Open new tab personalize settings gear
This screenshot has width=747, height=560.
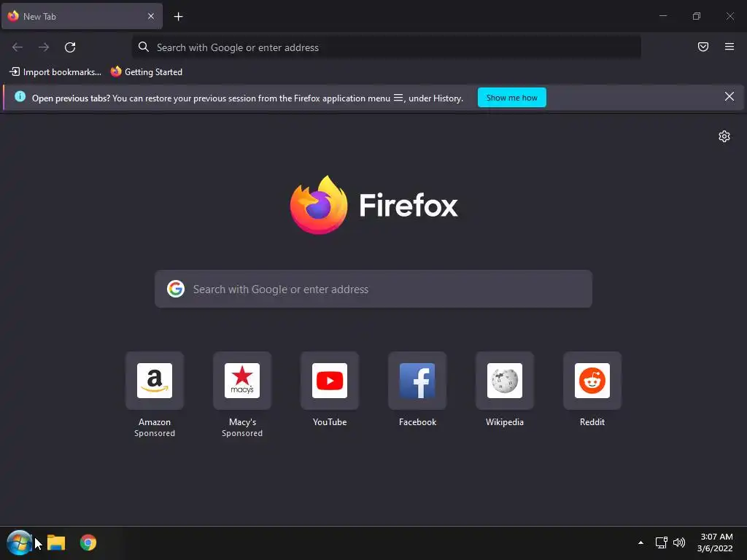(724, 136)
